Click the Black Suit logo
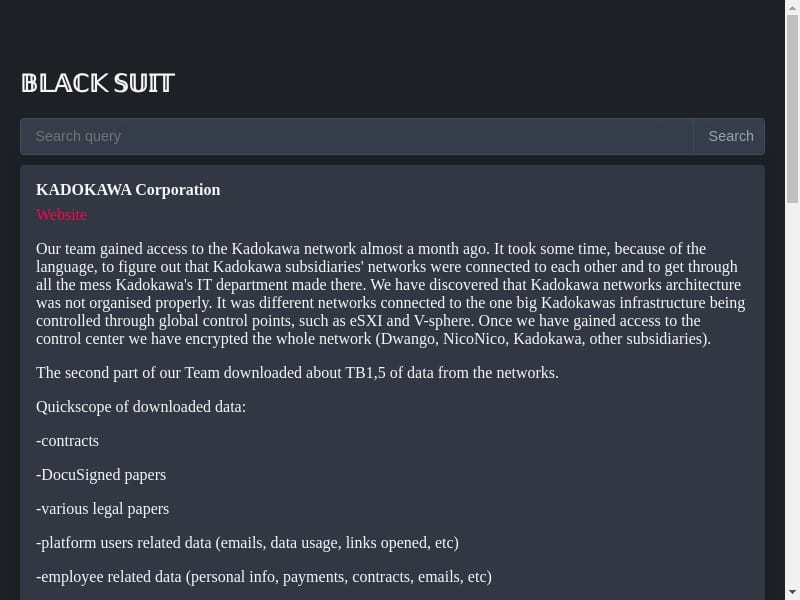Image resolution: width=800 pixels, height=600 pixels. [98, 83]
